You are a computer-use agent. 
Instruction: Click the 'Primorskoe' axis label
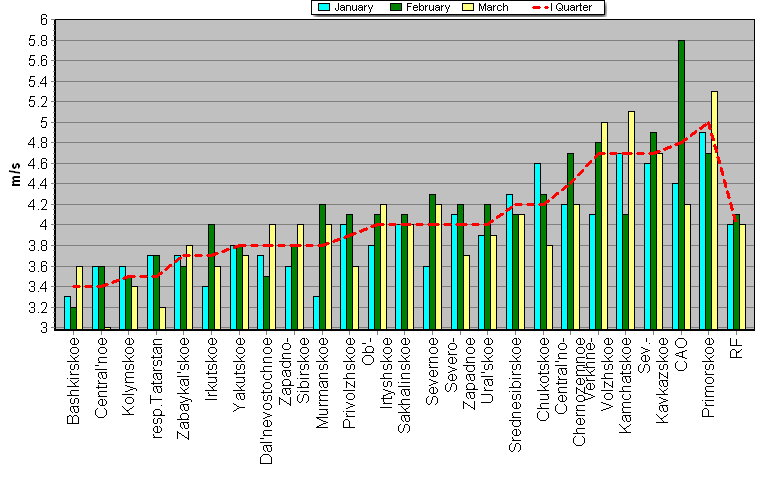[x=709, y=377]
